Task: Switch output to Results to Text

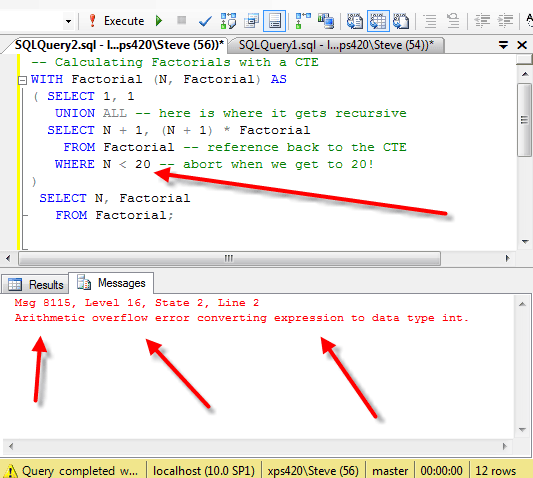Action: click(355, 21)
